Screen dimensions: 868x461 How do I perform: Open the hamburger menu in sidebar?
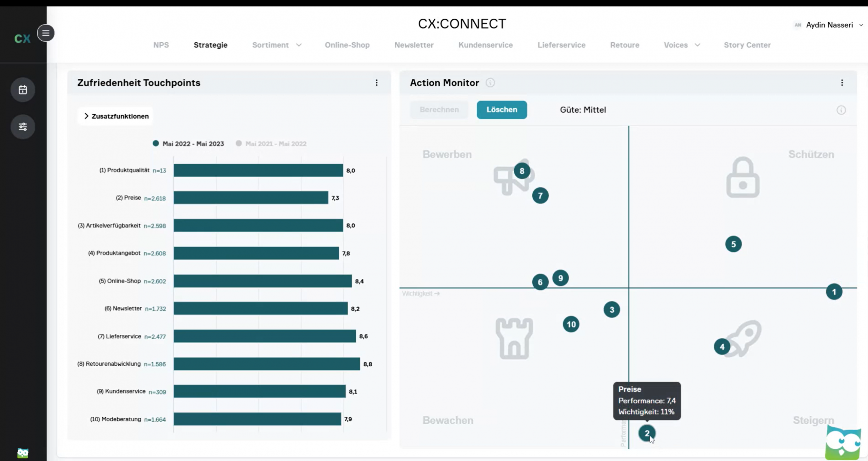click(46, 33)
